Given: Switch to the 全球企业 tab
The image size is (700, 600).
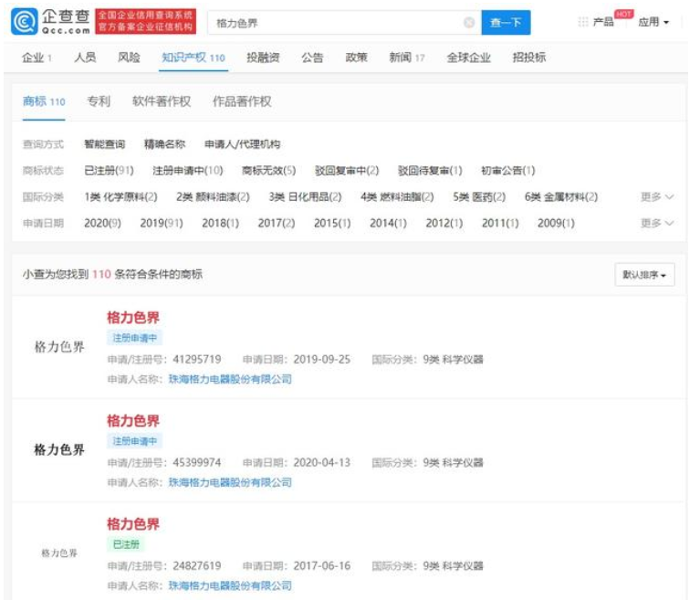Looking at the screenshot, I should point(469,58).
